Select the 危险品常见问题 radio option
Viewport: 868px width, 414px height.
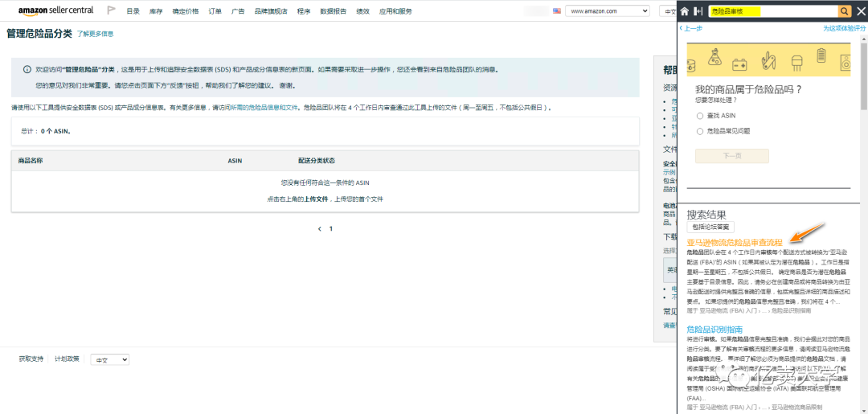pos(700,131)
